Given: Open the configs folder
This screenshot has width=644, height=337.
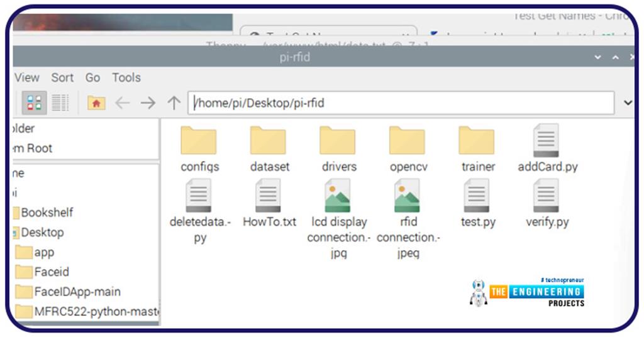Looking at the screenshot, I should [199, 142].
